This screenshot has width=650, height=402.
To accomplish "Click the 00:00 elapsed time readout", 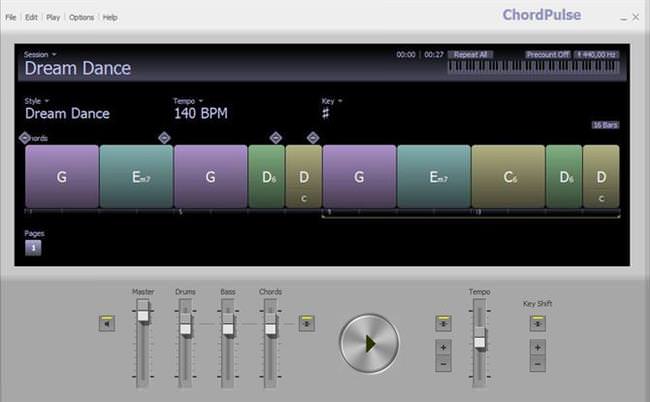I will click(405, 55).
